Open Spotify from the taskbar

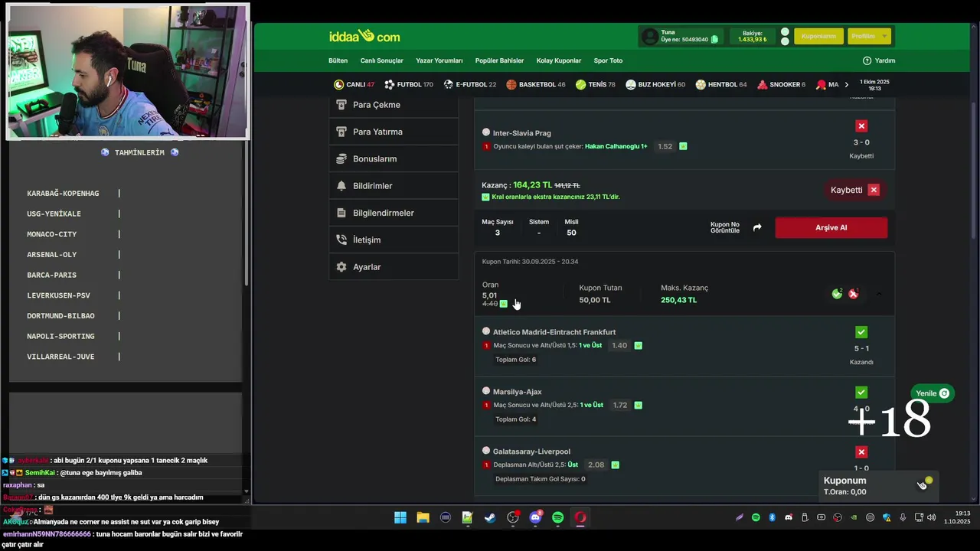(x=558, y=517)
